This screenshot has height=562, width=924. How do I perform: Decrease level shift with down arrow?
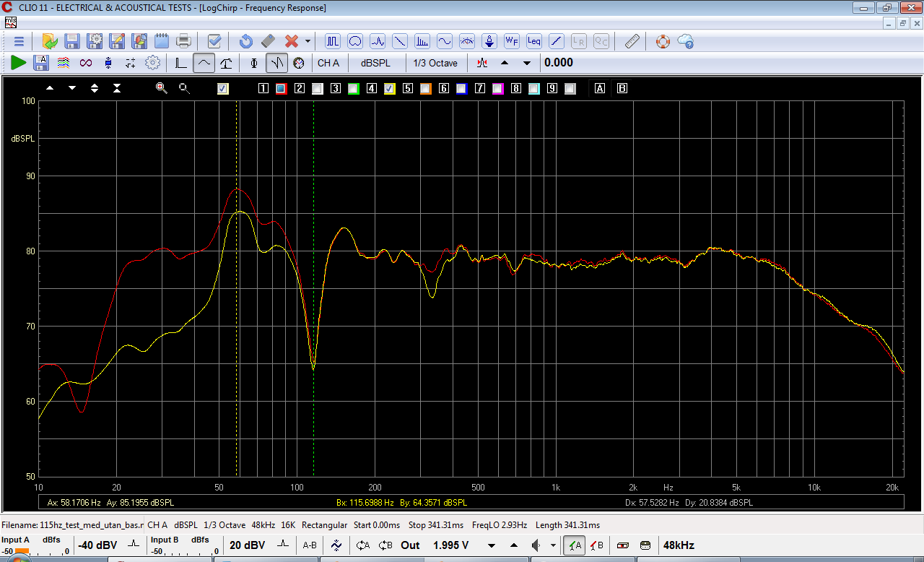pos(527,63)
